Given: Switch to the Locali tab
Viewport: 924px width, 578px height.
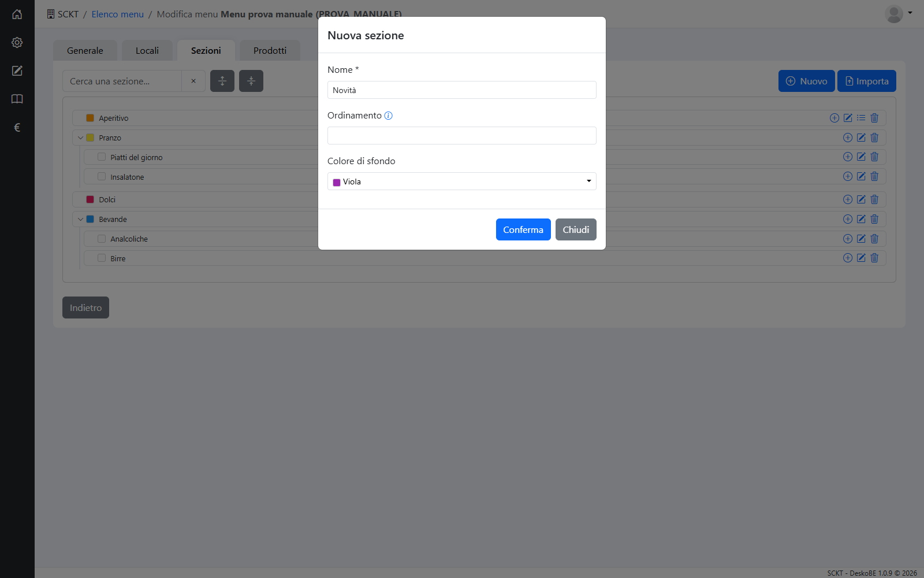Looking at the screenshot, I should [x=147, y=50].
